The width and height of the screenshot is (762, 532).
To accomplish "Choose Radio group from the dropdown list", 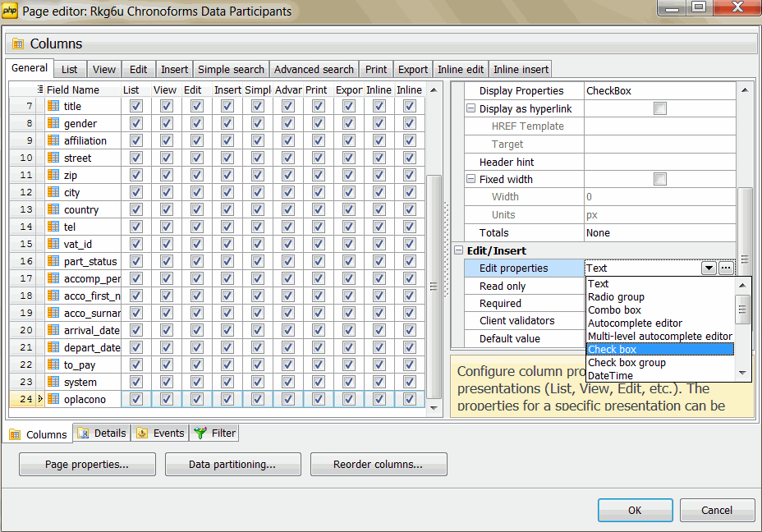I will pos(660,297).
